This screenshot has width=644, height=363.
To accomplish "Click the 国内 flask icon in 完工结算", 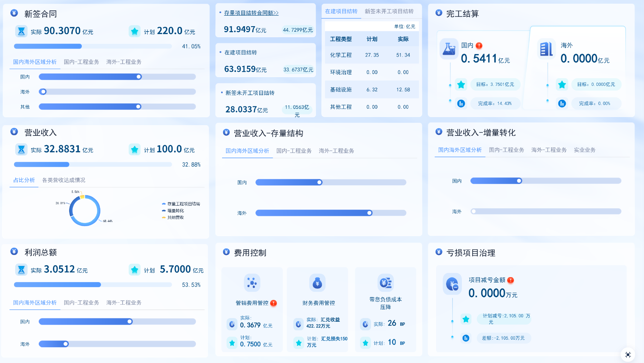I will 449,49.
